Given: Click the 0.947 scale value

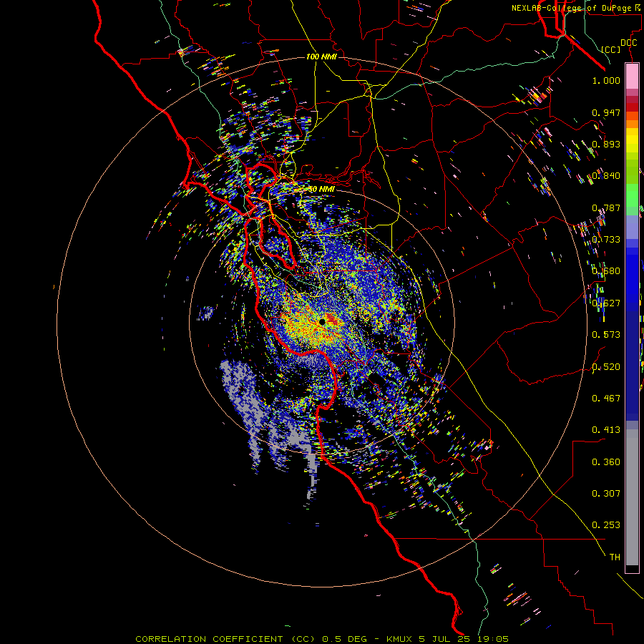Looking at the screenshot, I should pyautogui.click(x=606, y=112).
